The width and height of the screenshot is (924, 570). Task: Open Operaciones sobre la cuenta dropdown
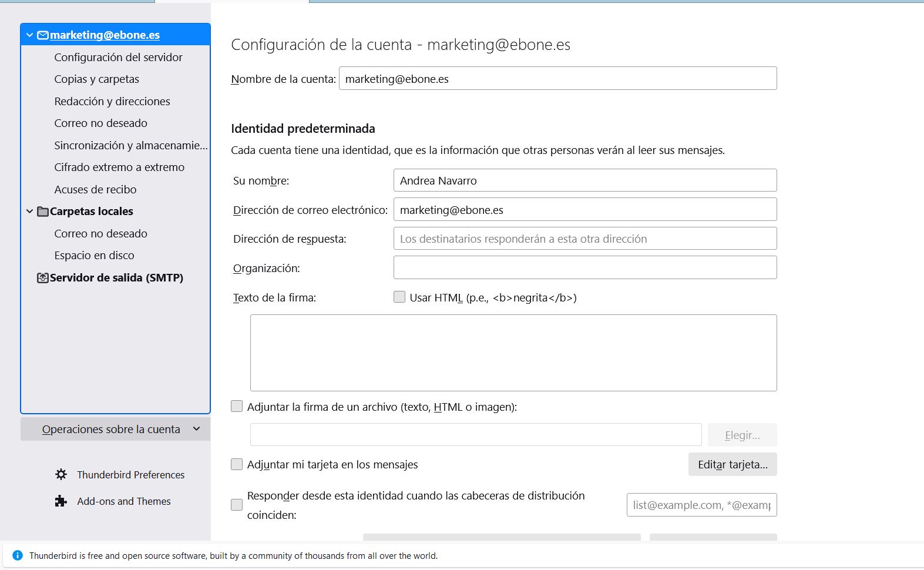point(115,429)
